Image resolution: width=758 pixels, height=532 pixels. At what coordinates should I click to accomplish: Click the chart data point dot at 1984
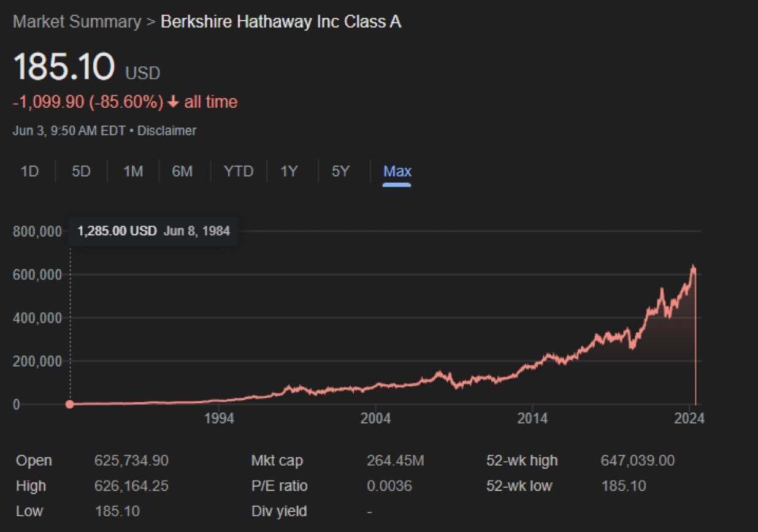click(x=70, y=405)
